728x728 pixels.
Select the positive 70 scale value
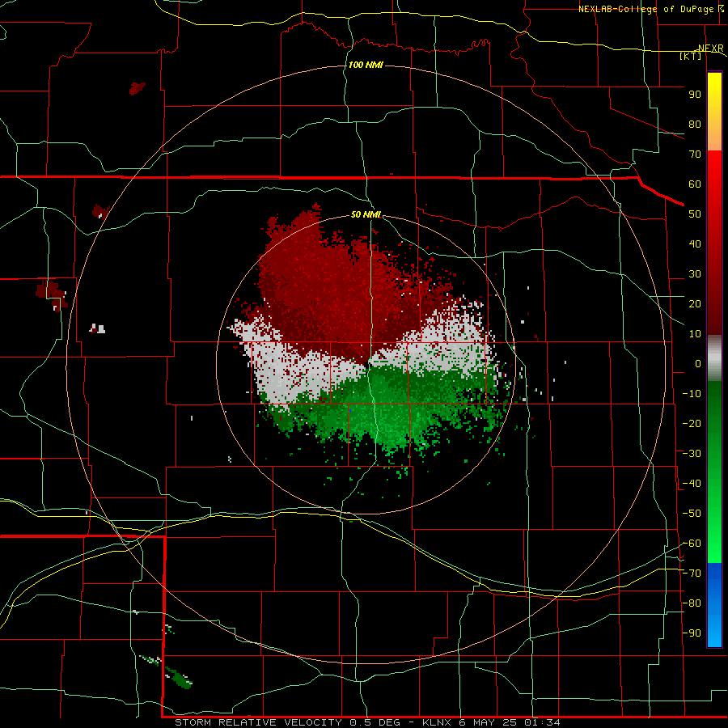tap(695, 154)
